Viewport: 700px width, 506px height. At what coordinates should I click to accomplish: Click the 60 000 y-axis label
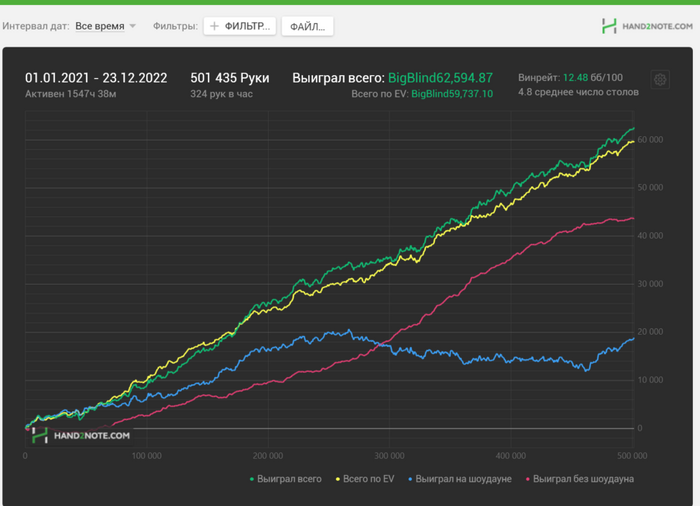pos(650,140)
